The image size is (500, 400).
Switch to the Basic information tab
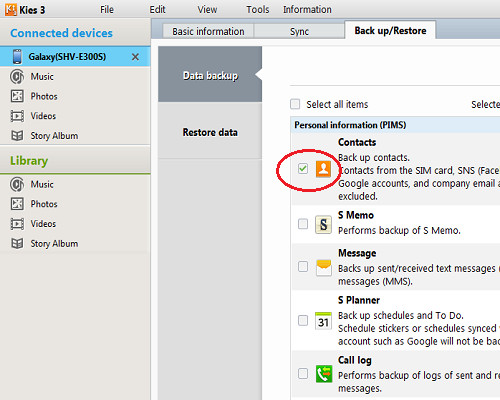(x=208, y=31)
